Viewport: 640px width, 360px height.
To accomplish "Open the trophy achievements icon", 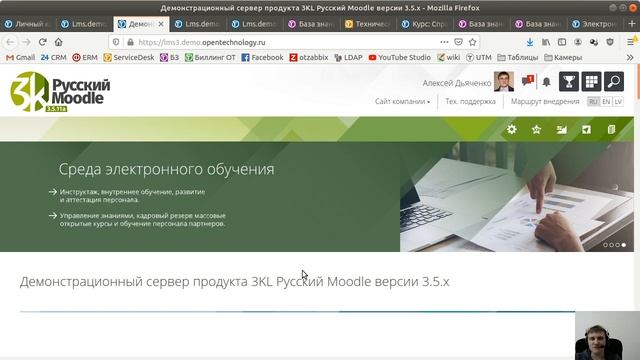I will (569, 82).
